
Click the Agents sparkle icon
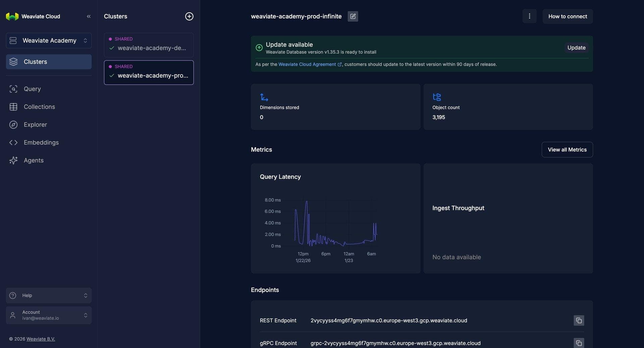pyautogui.click(x=13, y=160)
